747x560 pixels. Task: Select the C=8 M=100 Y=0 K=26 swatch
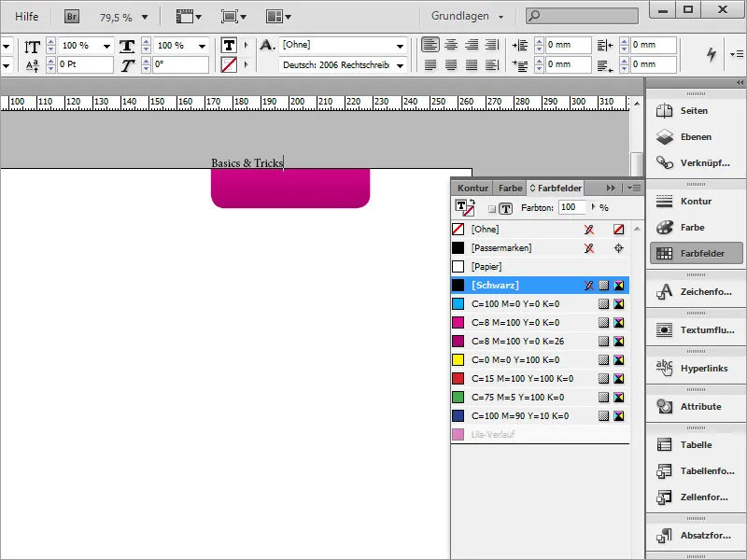tap(541, 341)
